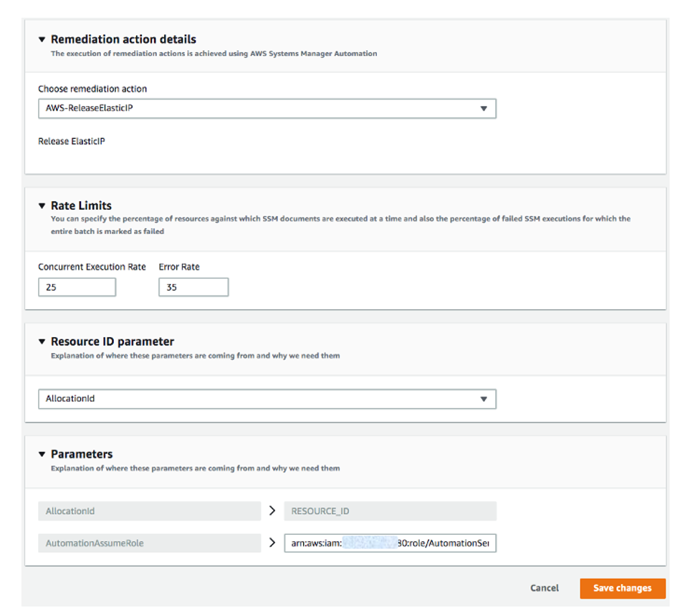Click the disclosure triangle beside Remediation action details
The width and height of the screenshot is (700, 610).
(42, 39)
